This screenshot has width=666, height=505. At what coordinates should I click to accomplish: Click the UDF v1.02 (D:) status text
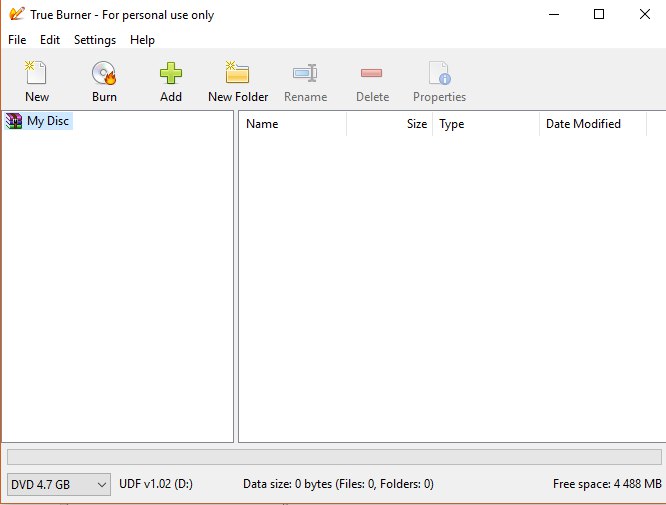(x=156, y=484)
